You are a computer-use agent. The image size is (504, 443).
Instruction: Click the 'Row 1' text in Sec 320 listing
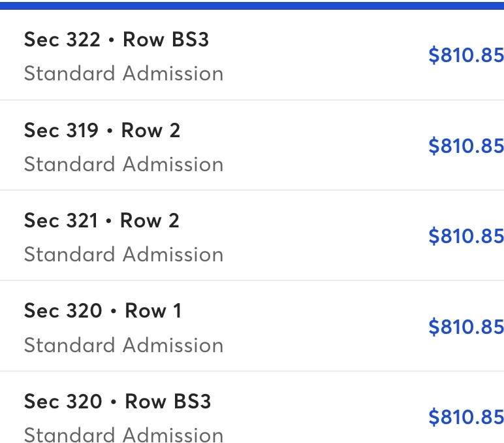point(153,311)
